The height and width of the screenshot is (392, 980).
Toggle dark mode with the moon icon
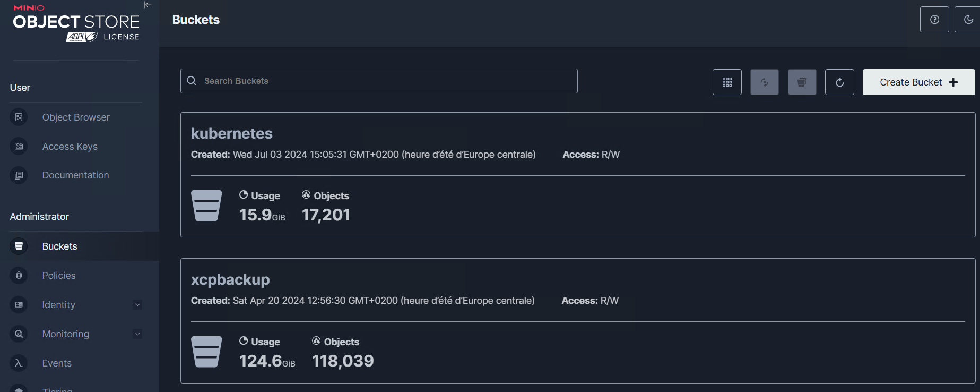tap(968, 20)
